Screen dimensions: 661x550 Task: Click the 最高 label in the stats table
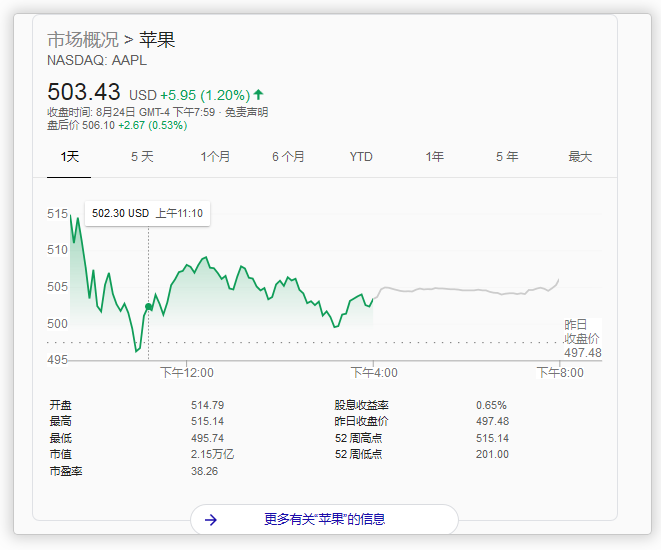click(60, 421)
